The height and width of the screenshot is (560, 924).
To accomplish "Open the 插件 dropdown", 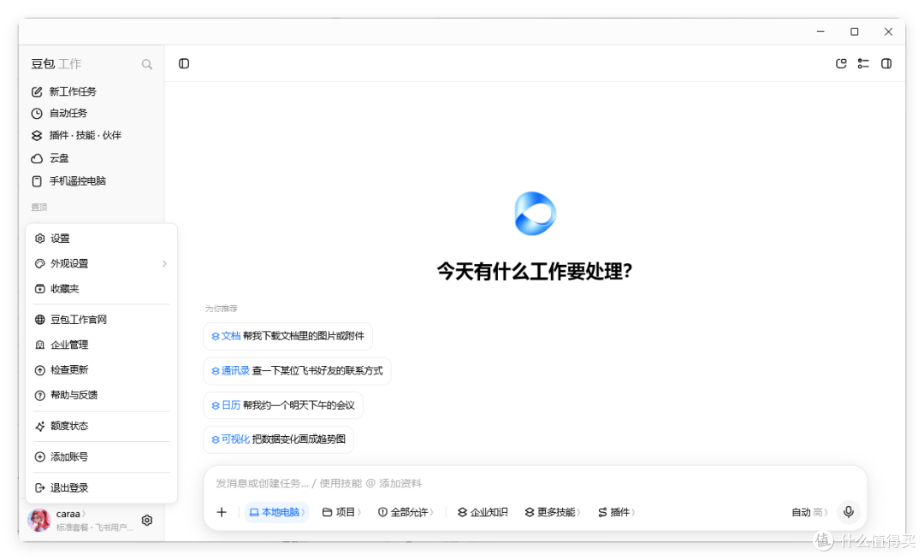I will click(x=616, y=512).
